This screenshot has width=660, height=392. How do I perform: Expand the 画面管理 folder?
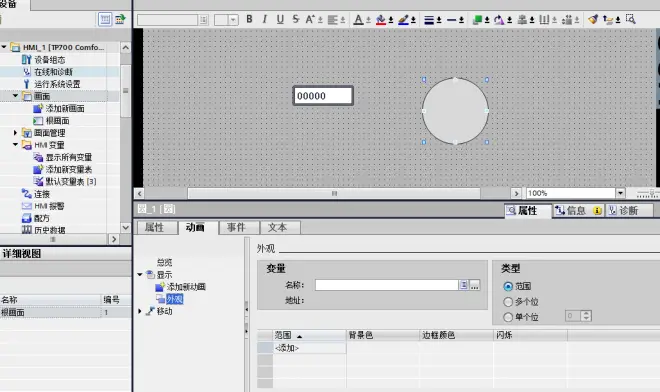click(x=16, y=133)
